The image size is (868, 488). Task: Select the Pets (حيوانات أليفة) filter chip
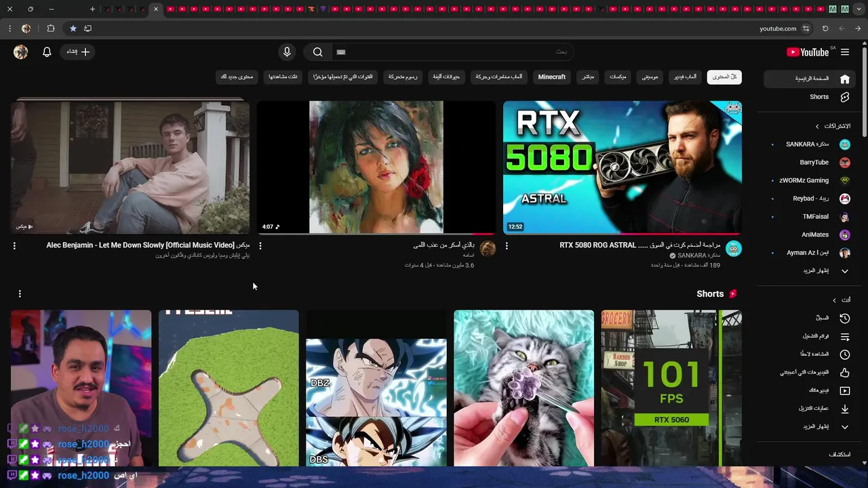(x=447, y=77)
